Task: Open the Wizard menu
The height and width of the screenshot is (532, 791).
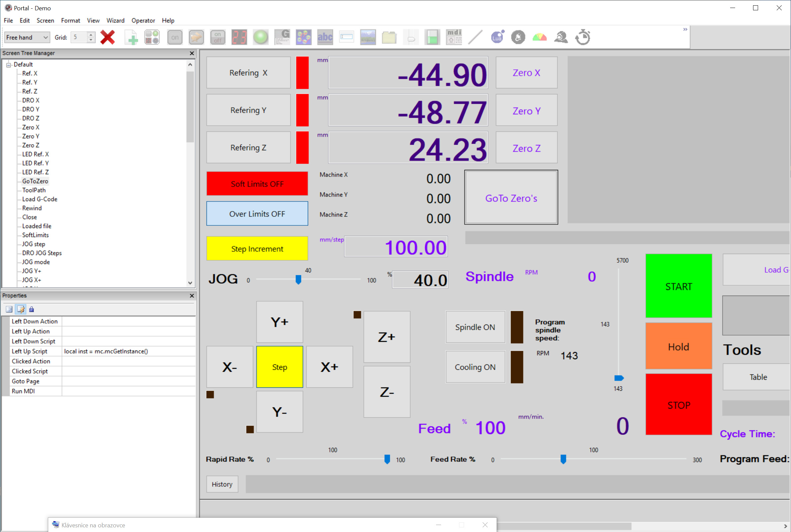Action: point(115,20)
